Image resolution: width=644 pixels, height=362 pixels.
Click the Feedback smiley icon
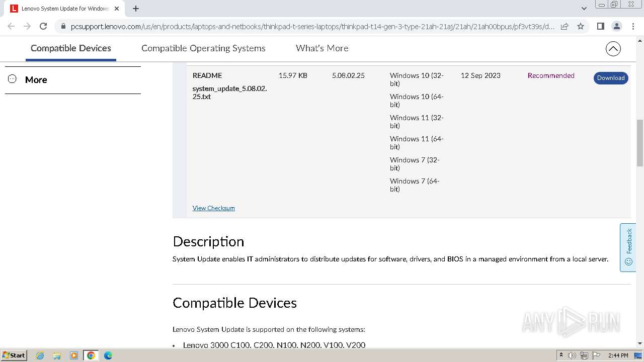pos(628,261)
